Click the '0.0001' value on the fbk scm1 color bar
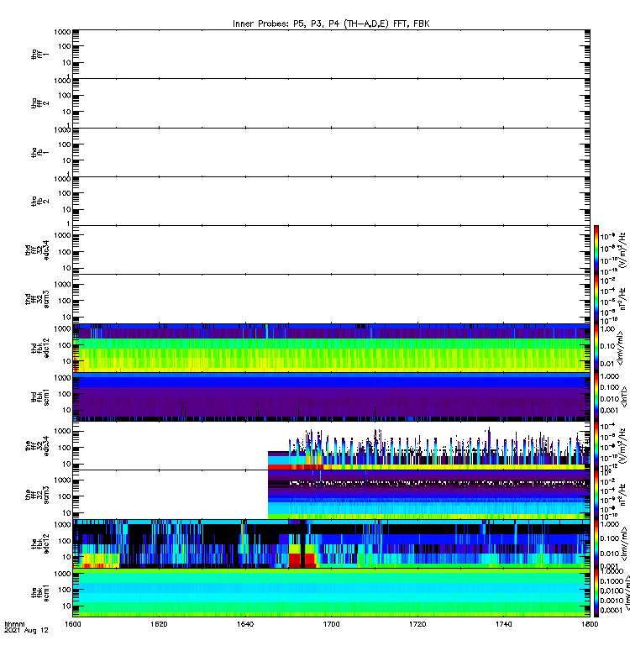Image resolution: width=630 pixels, height=672 pixels. [611, 611]
